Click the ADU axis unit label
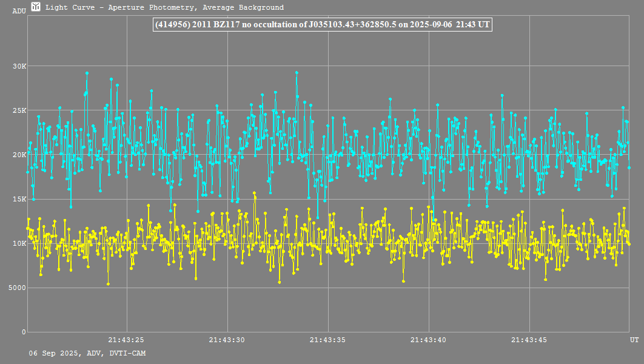Viewport: 644px width, 364px height. 19,11
